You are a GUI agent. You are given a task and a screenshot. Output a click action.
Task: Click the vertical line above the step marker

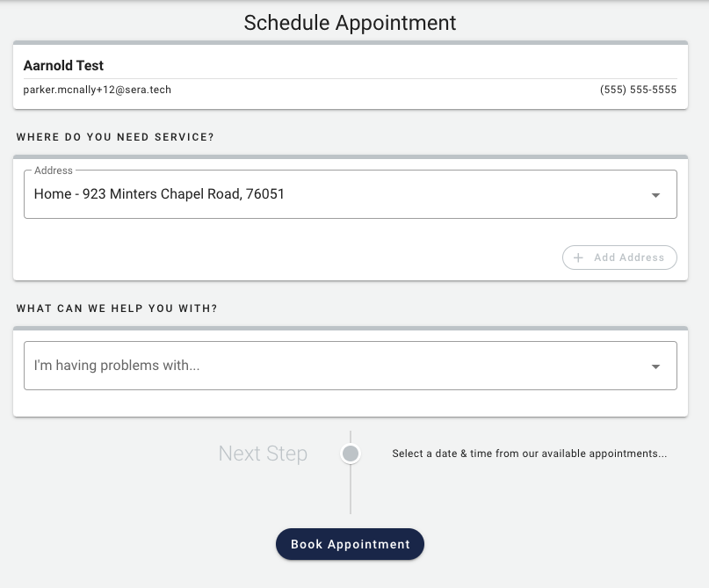(351, 437)
